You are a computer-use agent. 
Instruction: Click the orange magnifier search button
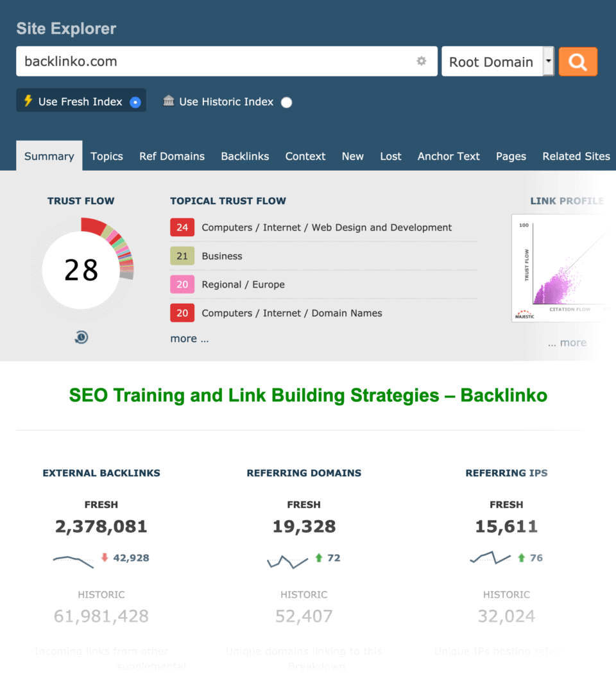(577, 61)
